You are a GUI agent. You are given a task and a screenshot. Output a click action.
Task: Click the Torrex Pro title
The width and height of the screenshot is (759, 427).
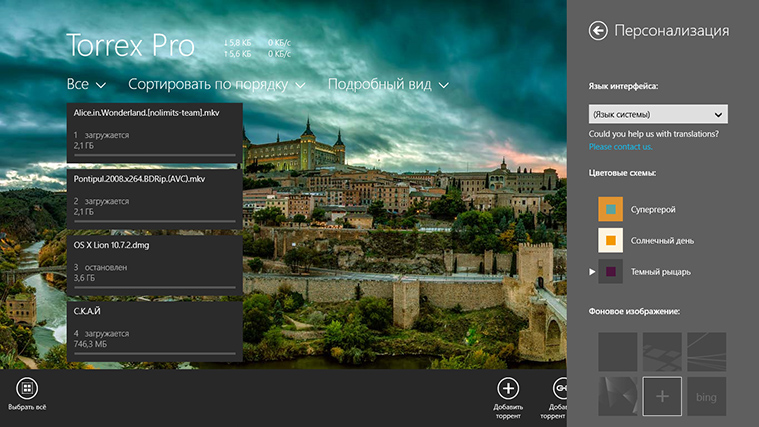click(130, 46)
